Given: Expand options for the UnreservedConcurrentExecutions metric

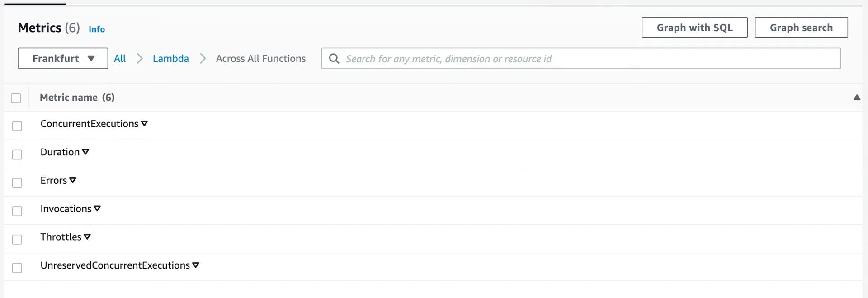Looking at the screenshot, I should coord(195,265).
